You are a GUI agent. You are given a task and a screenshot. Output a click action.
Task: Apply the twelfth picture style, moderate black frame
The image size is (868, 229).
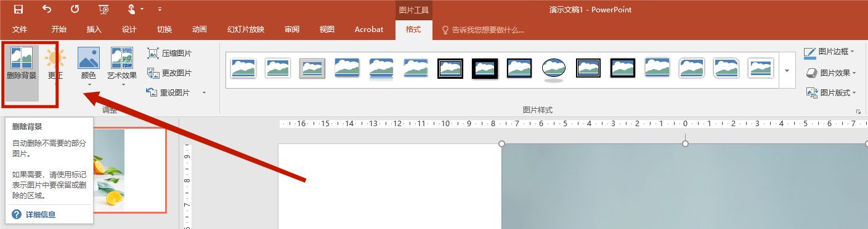point(623,68)
